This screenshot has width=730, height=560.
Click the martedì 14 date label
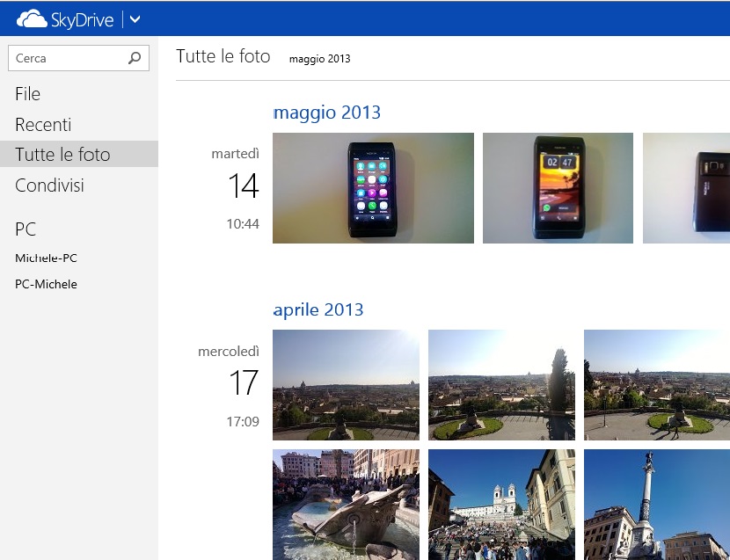coord(237,174)
